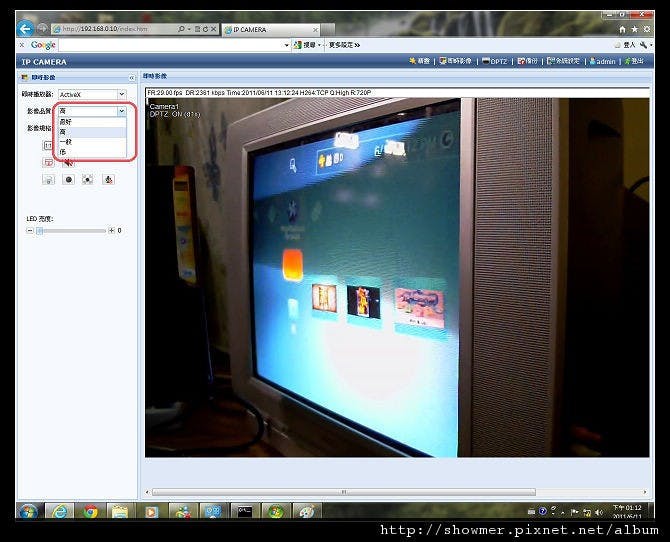The image size is (670, 542).
Task: Click the LED brightness slider handle
Action: tap(40, 231)
